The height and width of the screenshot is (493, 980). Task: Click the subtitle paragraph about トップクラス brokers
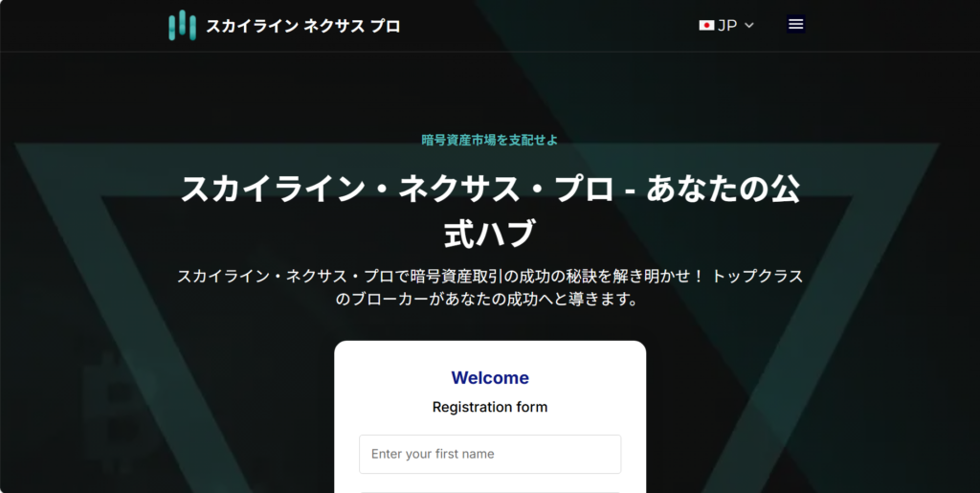pos(490,276)
